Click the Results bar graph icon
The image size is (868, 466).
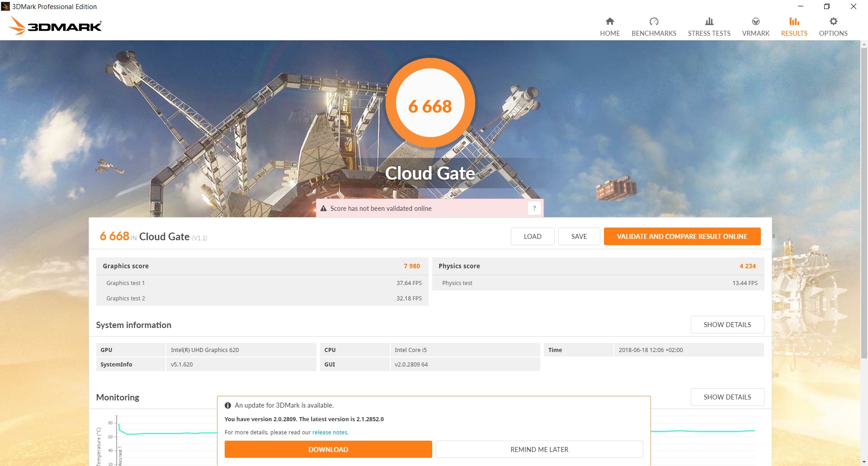[x=794, y=21]
